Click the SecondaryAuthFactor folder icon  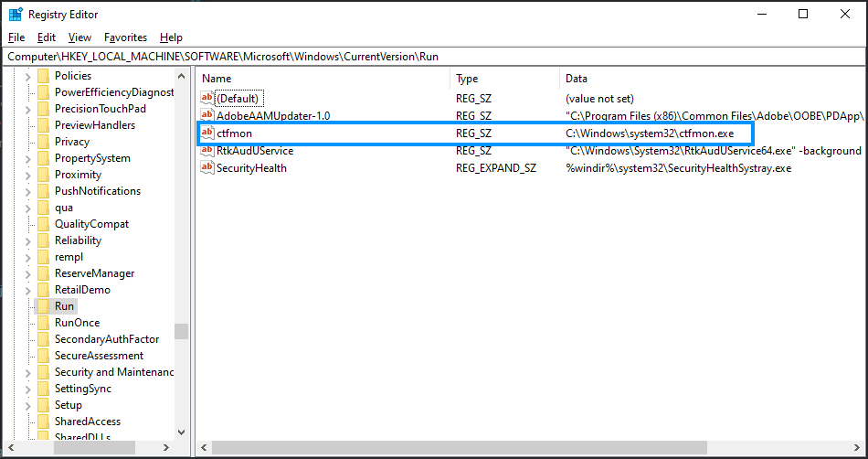point(43,339)
